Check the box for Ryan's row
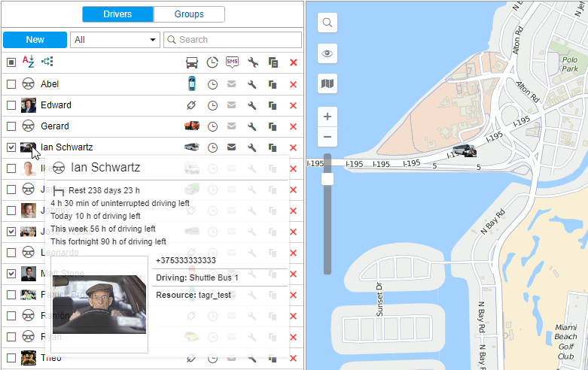The height and width of the screenshot is (370, 588). (x=11, y=337)
